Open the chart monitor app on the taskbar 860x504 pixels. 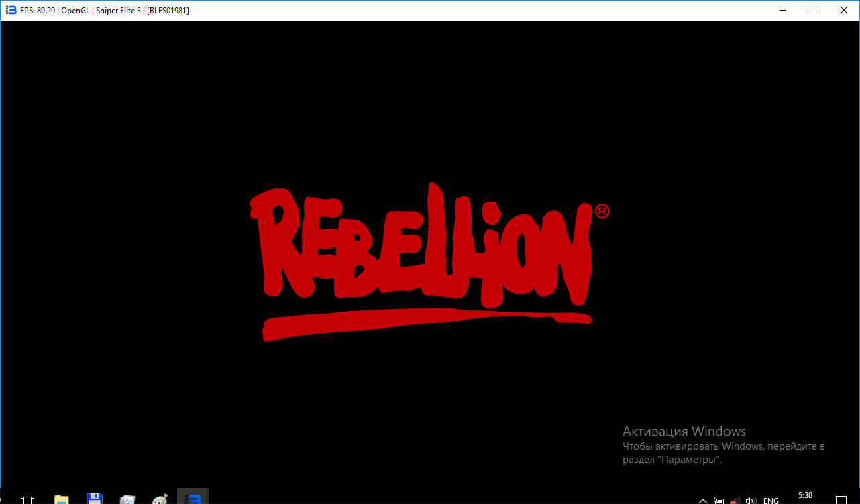(x=127, y=499)
